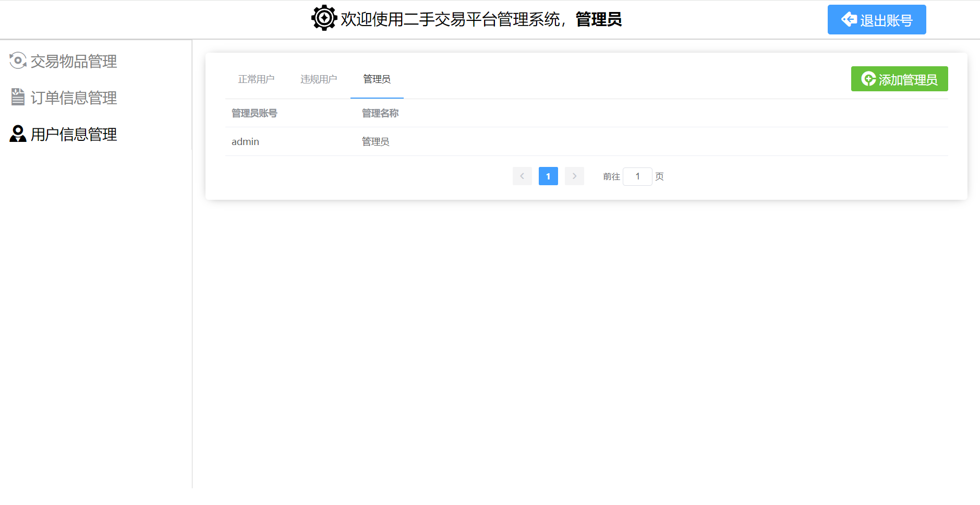
Task: Click the previous page arrow icon
Action: 522,176
